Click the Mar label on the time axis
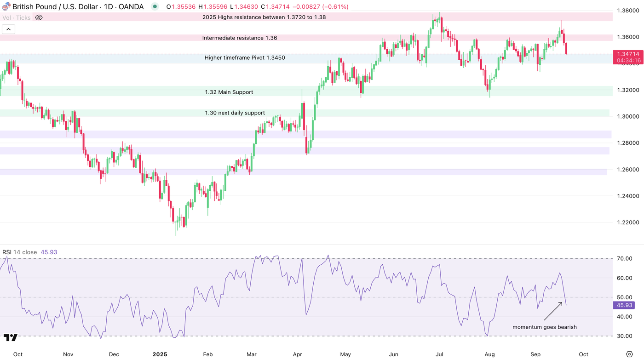 click(x=252, y=354)
